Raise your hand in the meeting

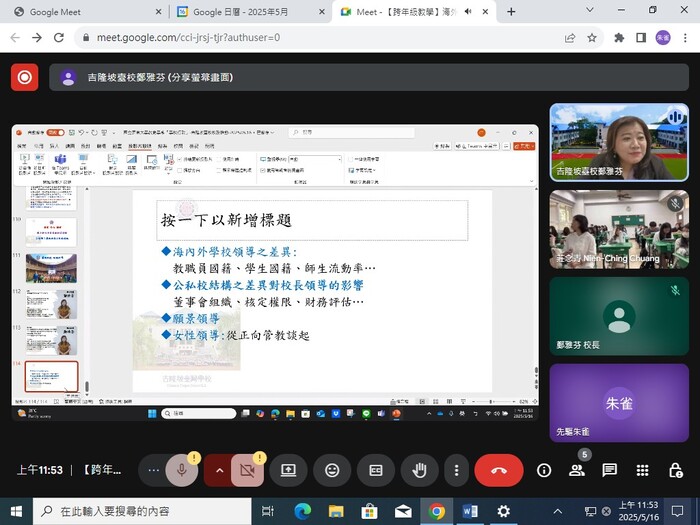(x=420, y=470)
